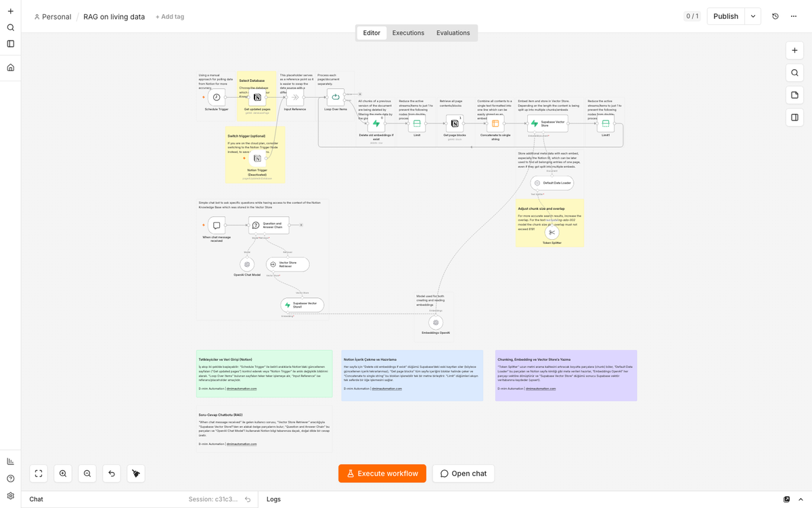
Task: Click the plus icon in left sidebar
Action: tap(10, 12)
